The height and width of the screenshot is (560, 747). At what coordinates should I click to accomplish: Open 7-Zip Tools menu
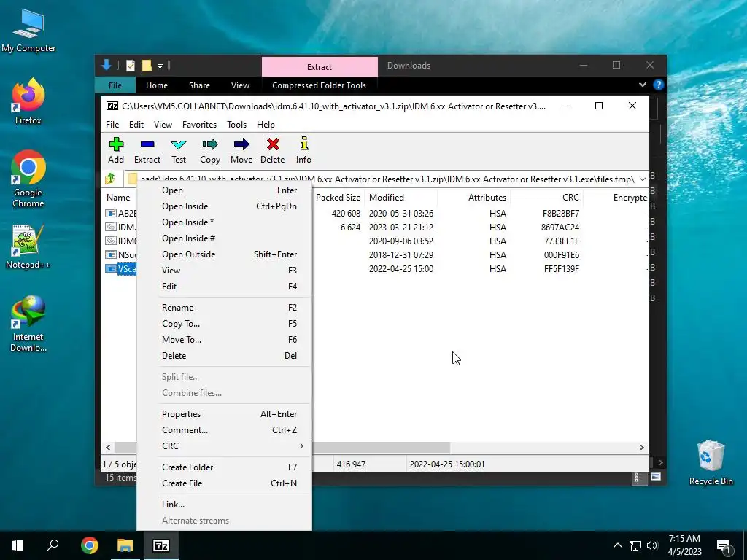pos(236,124)
